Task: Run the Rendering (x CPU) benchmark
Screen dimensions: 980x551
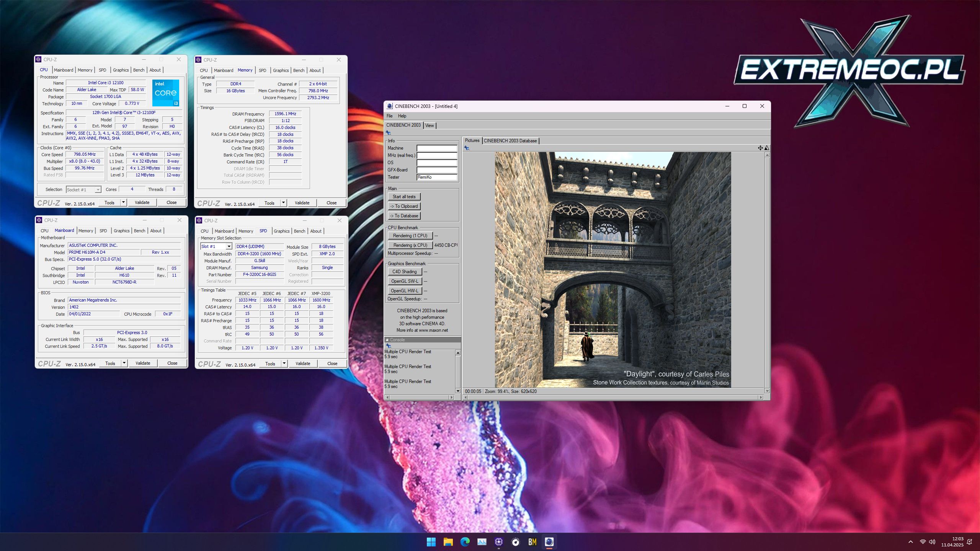Action: (x=410, y=245)
